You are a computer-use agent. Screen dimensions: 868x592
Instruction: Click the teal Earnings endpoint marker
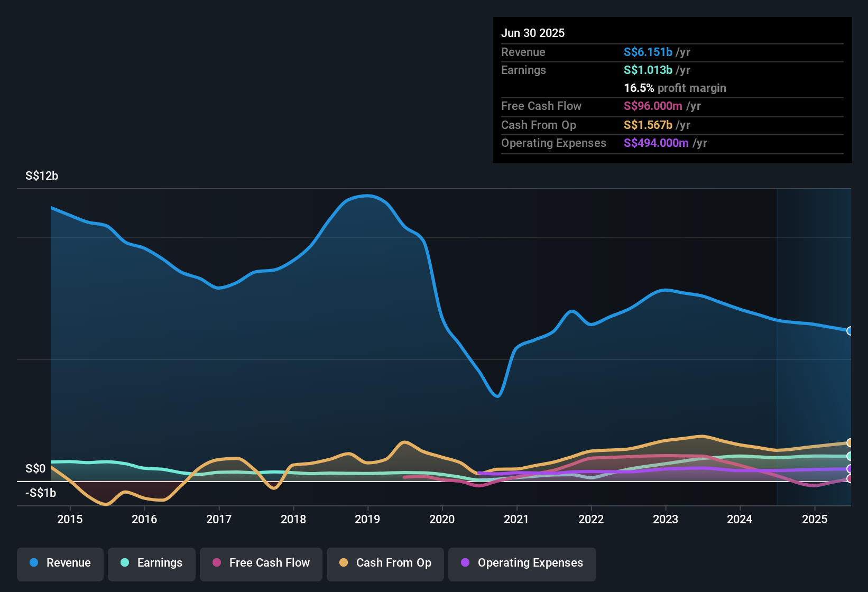coord(850,456)
